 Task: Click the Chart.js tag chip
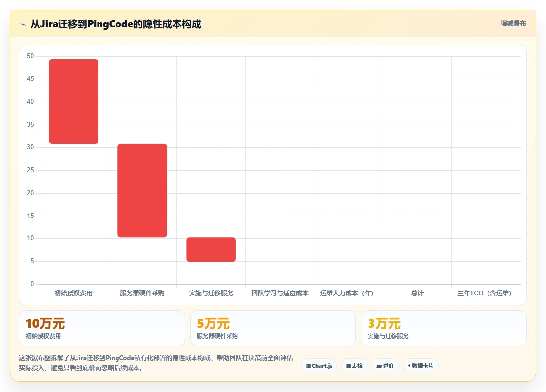tap(319, 366)
